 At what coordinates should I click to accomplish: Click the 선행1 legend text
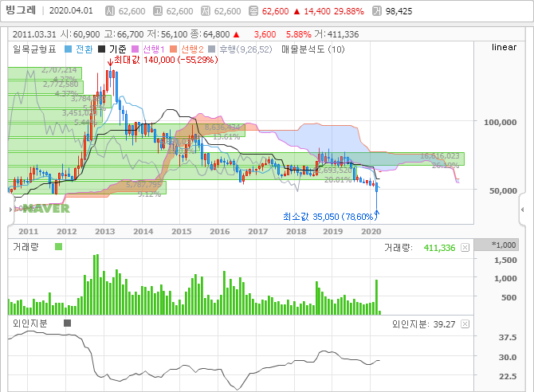coord(154,49)
